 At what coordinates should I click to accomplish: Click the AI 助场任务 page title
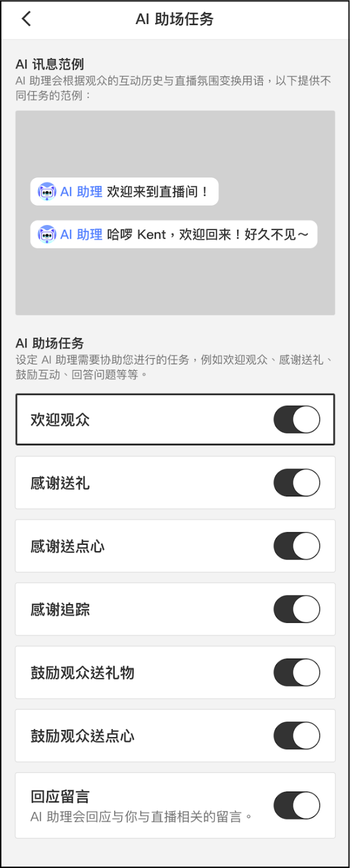pyautogui.click(x=175, y=19)
